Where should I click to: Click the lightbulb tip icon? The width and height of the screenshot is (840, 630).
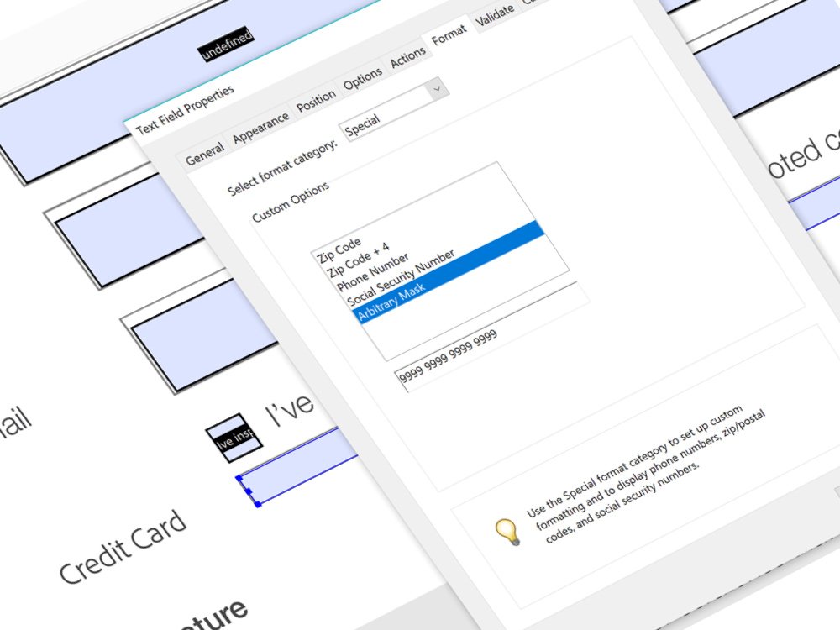tap(507, 533)
